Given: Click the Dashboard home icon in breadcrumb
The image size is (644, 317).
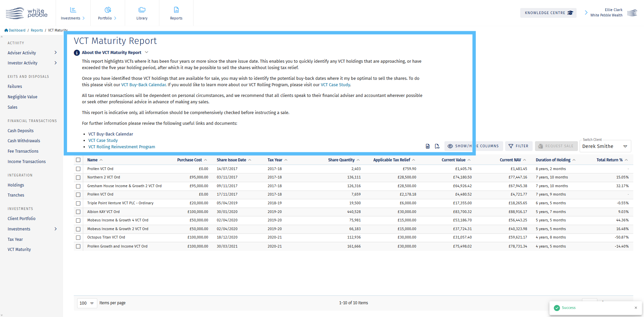Looking at the screenshot, I should [x=6, y=30].
